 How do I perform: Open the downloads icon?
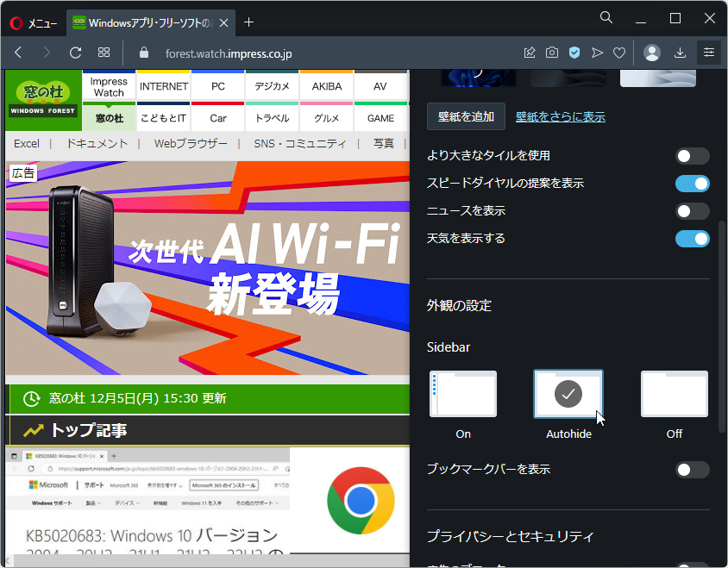pos(680,53)
